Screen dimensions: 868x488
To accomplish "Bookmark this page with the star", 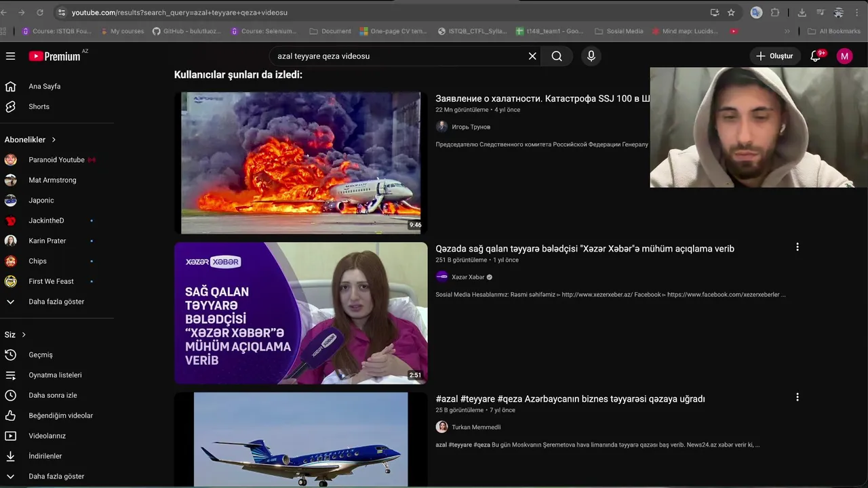I will point(731,12).
